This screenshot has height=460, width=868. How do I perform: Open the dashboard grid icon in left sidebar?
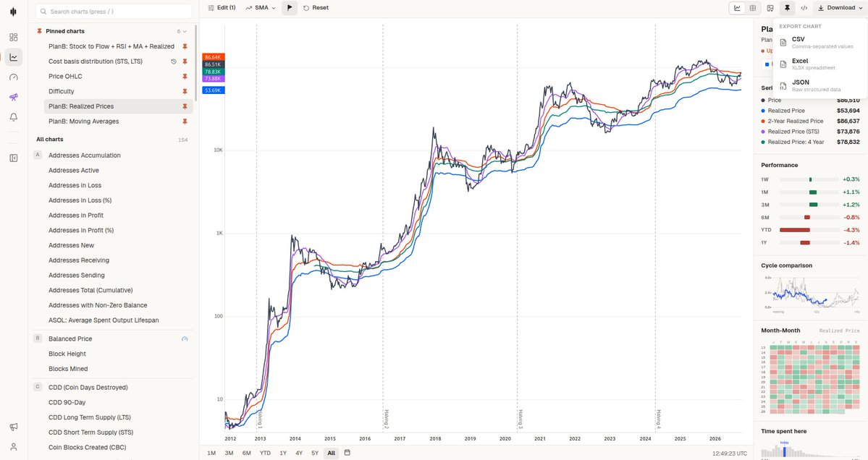(x=14, y=37)
